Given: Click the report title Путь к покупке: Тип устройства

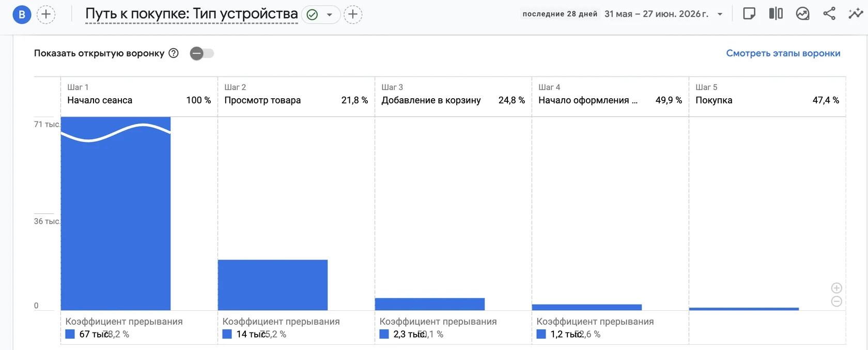Looking at the screenshot, I should click(x=192, y=14).
